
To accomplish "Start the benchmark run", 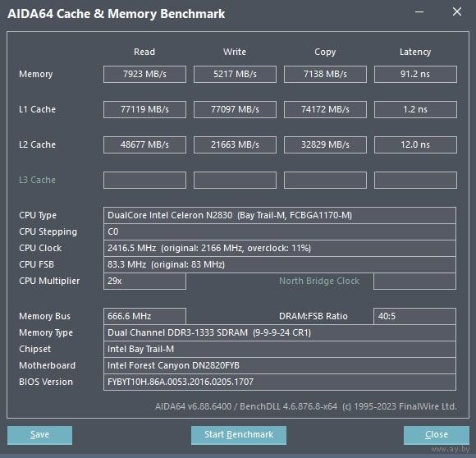I will tap(239, 435).
